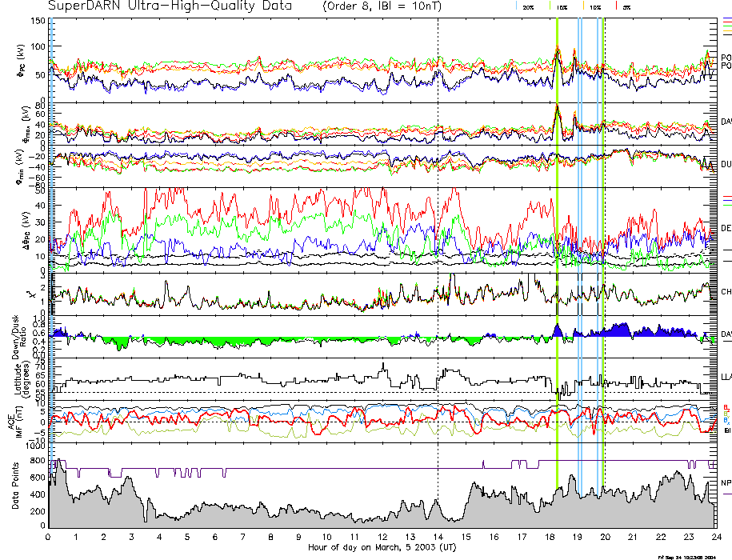732x560 pixels.
Task: Click hour label "16" on the bottom time axis
Action: click(494, 537)
